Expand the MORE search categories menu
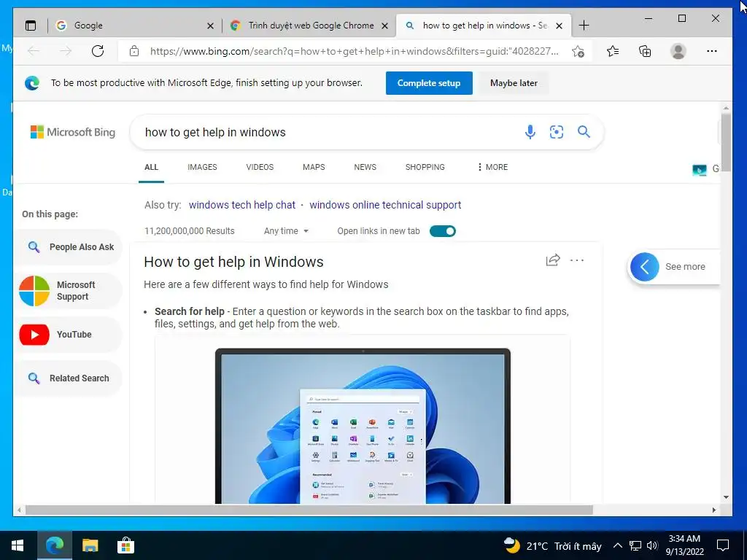 (492, 167)
